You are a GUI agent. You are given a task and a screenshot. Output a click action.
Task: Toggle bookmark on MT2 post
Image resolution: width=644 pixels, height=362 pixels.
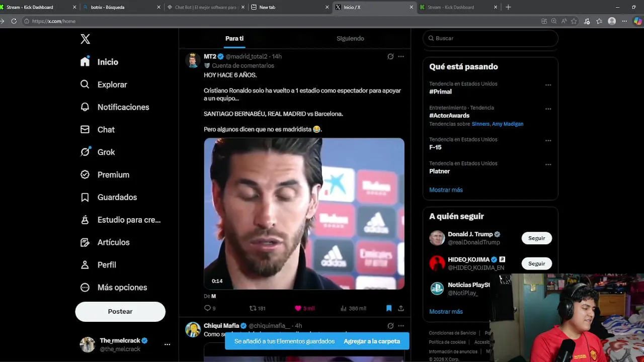[x=389, y=308]
